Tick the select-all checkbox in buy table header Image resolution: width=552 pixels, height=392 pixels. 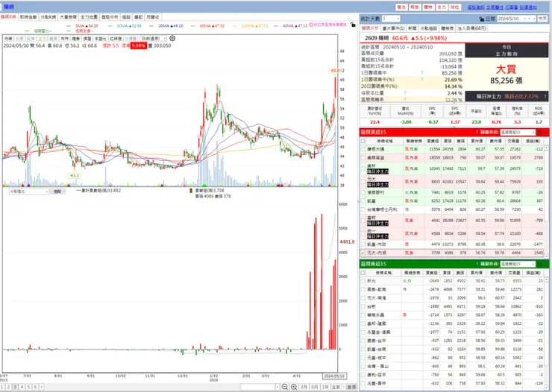[363, 141]
